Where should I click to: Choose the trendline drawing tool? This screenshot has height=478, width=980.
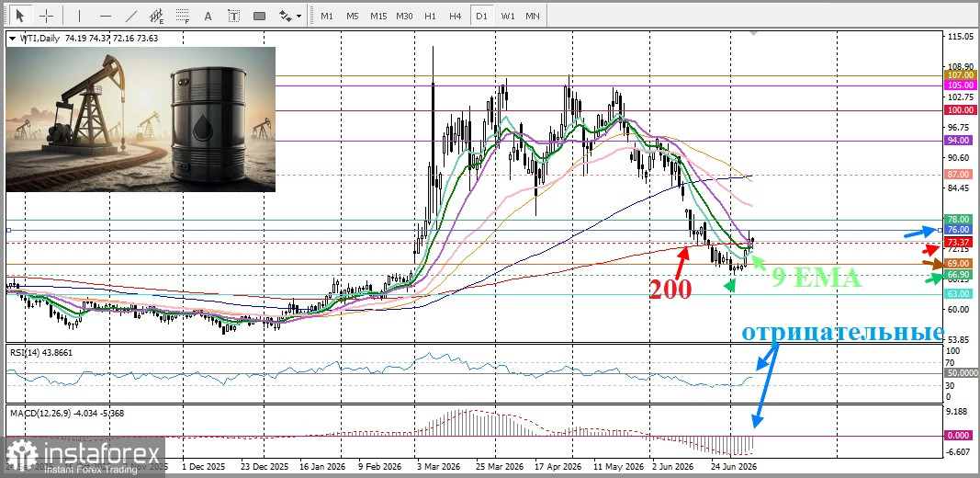click(131, 16)
